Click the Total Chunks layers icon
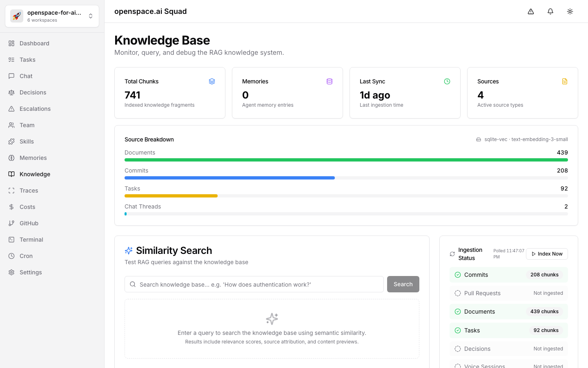Image resolution: width=588 pixels, height=368 pixels. pos(212,81)
